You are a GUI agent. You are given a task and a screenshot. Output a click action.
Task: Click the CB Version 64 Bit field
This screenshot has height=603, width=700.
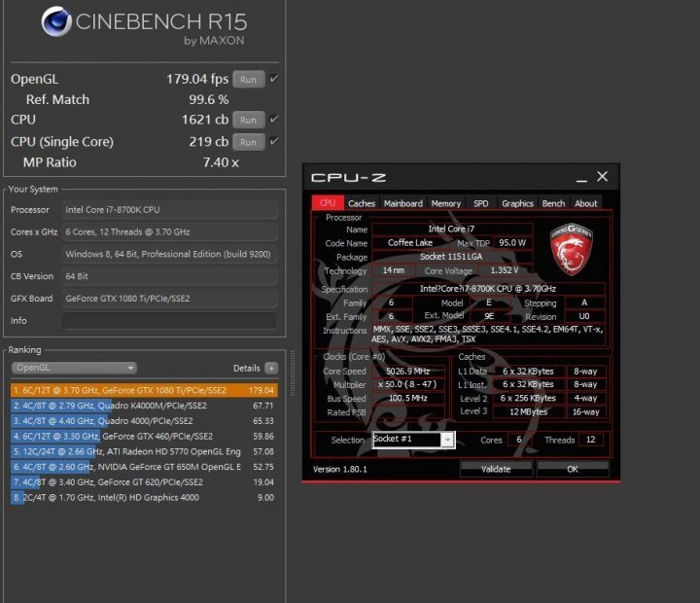point(170,276)
